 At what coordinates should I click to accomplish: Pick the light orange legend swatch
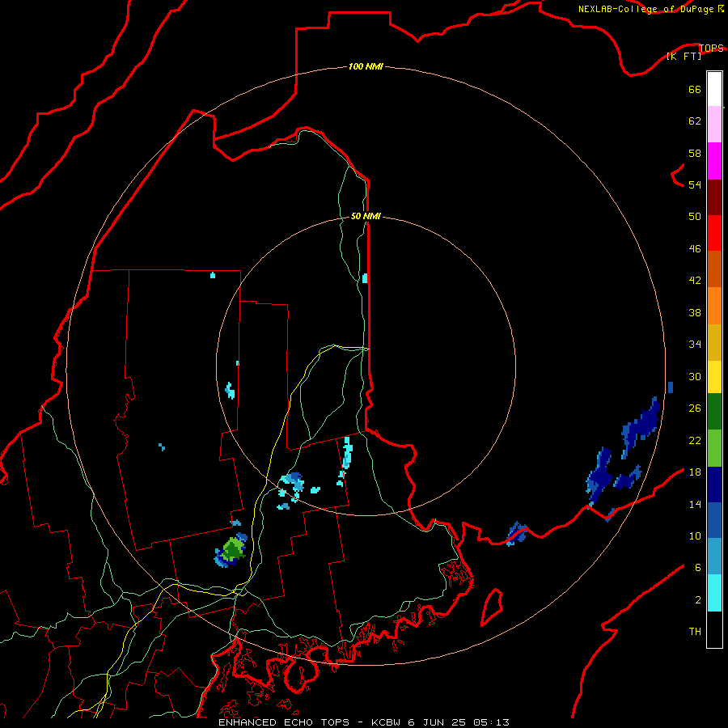(x=714, y=306)
